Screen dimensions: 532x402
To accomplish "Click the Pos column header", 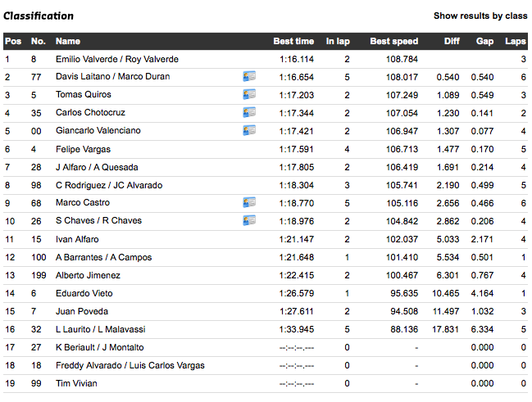I will (13, 41).
